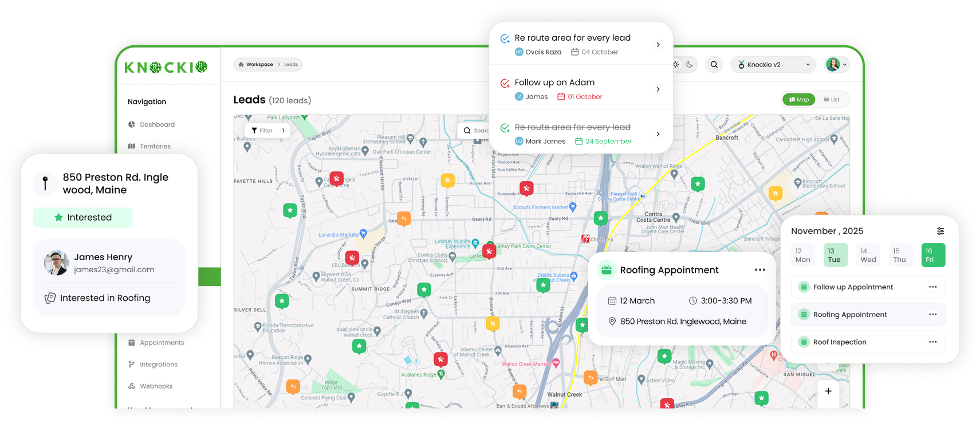The width and height of the screenshot is (980, 423).
Task: Toggle to List view
Action: click(832, 100)
